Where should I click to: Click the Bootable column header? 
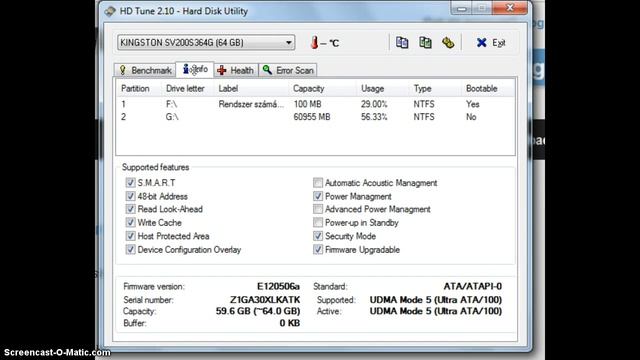(x=482, y=89)
